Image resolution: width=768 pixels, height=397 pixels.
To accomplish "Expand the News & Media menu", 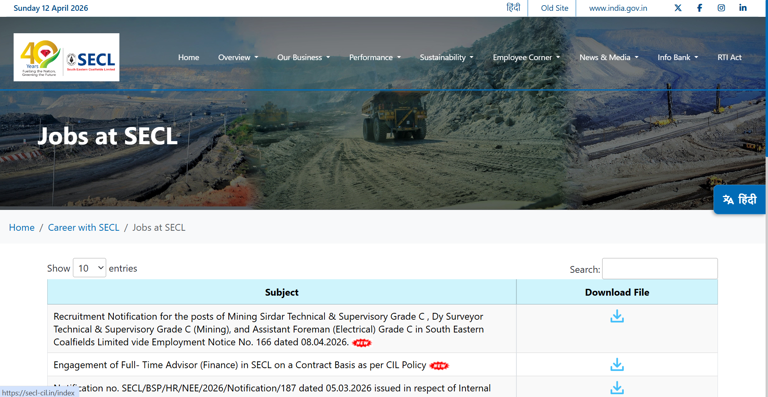I will point(609,57).
